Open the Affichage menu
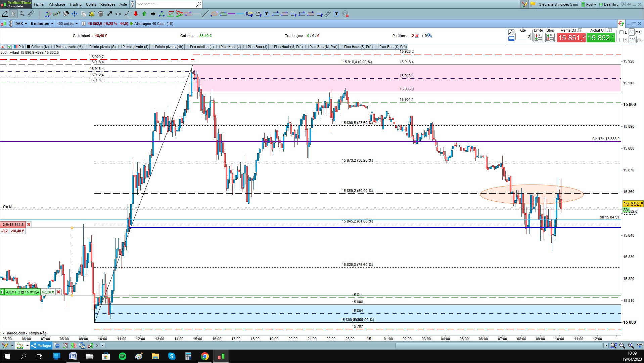Viewport: 644px width, 363px height. (57, 4)
